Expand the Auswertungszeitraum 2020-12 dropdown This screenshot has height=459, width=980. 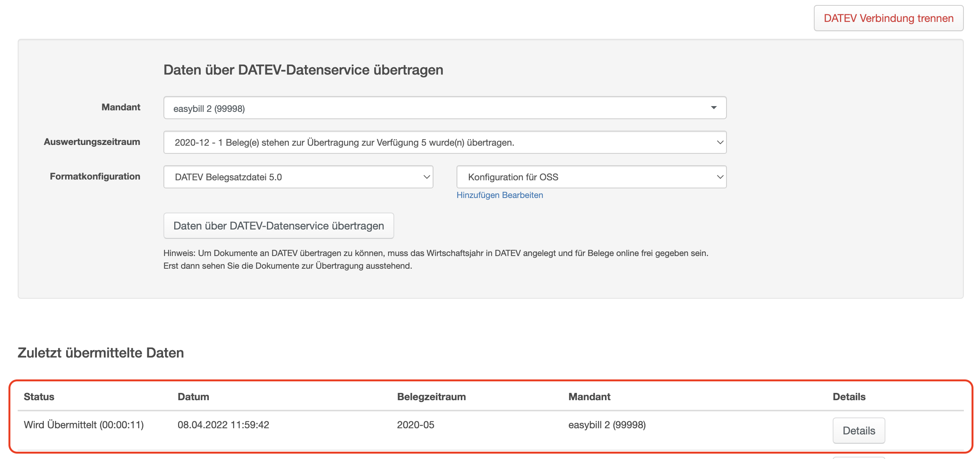pos(445,143)
